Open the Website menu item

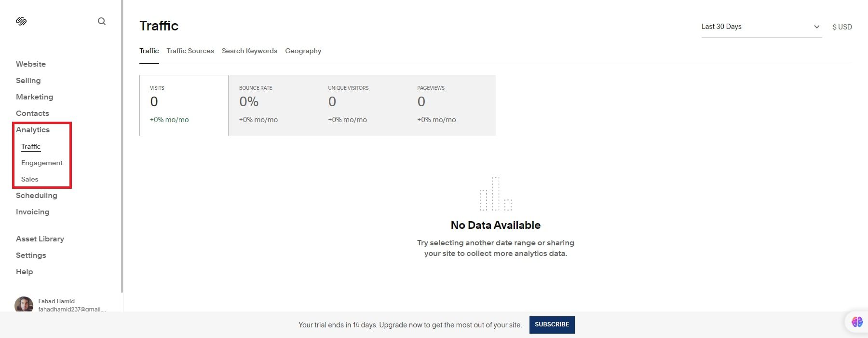[x=31, y=64]
